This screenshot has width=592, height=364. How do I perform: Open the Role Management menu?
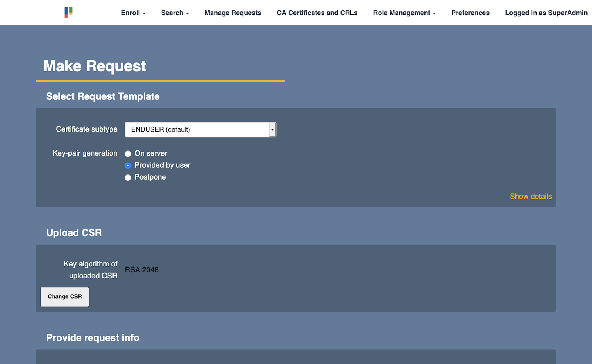pos(402,13)
